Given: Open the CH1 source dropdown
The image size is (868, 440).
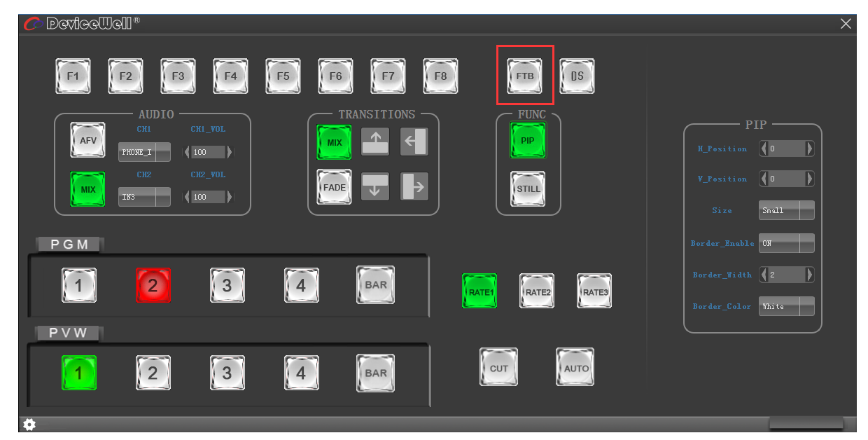Looking at the screenshot, I should (144, 152).
